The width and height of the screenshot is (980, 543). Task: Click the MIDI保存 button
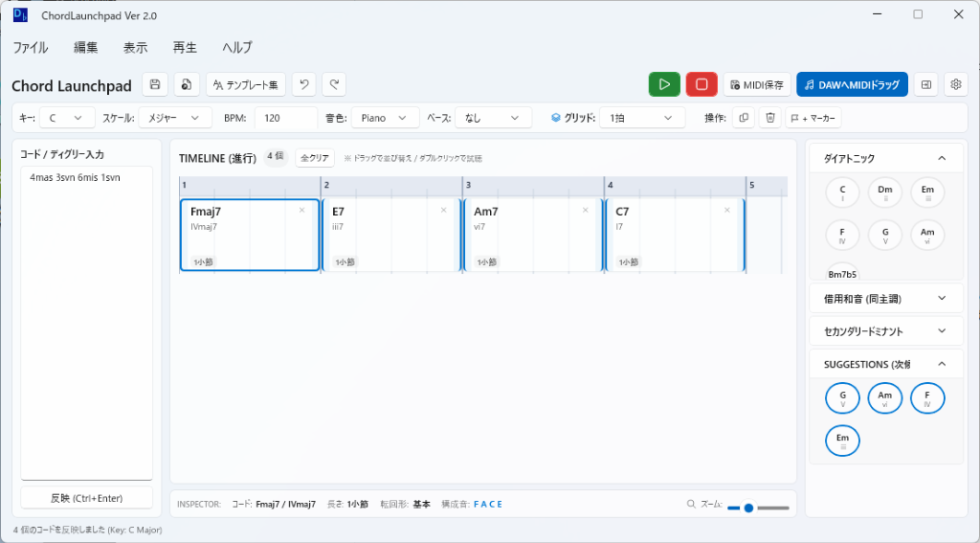[757, 84]
